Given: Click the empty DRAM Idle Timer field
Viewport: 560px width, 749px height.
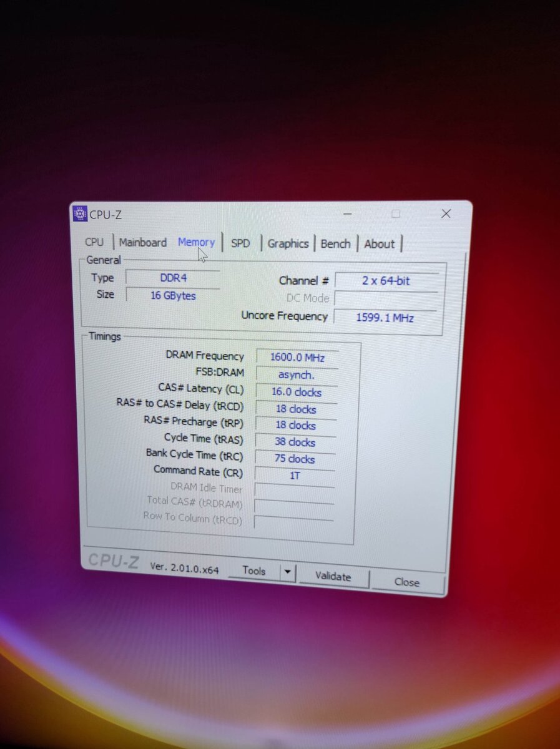Looking at the screenshot, I should pos(294,490).
